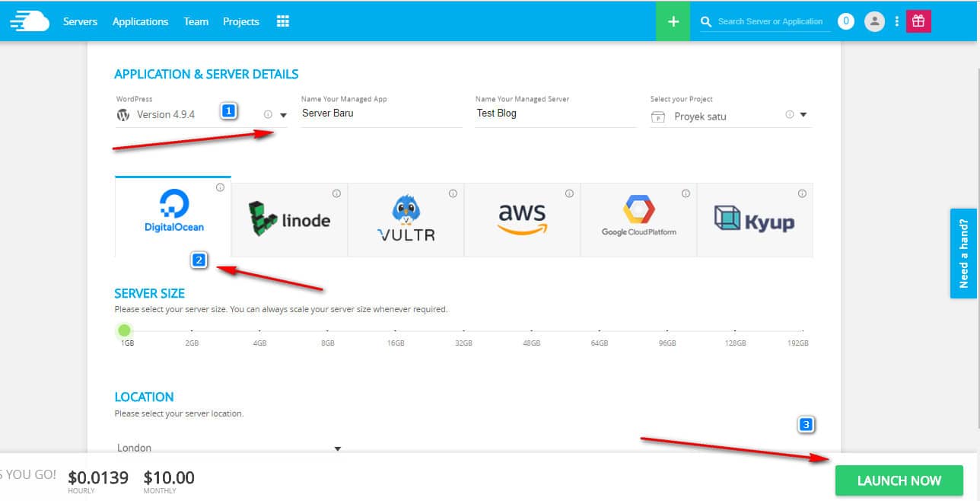Open the apps grid icon
Screen dimensions: 980x501
click(283, 21)
